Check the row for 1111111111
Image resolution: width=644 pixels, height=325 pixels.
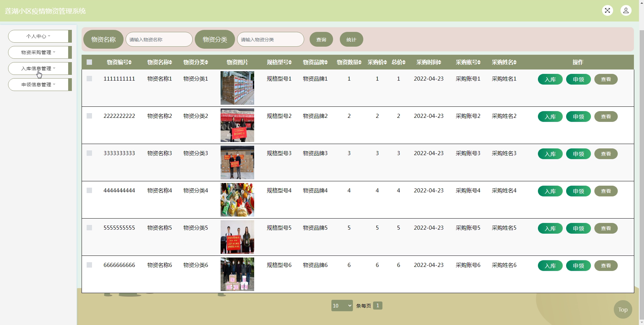[89, 79]
